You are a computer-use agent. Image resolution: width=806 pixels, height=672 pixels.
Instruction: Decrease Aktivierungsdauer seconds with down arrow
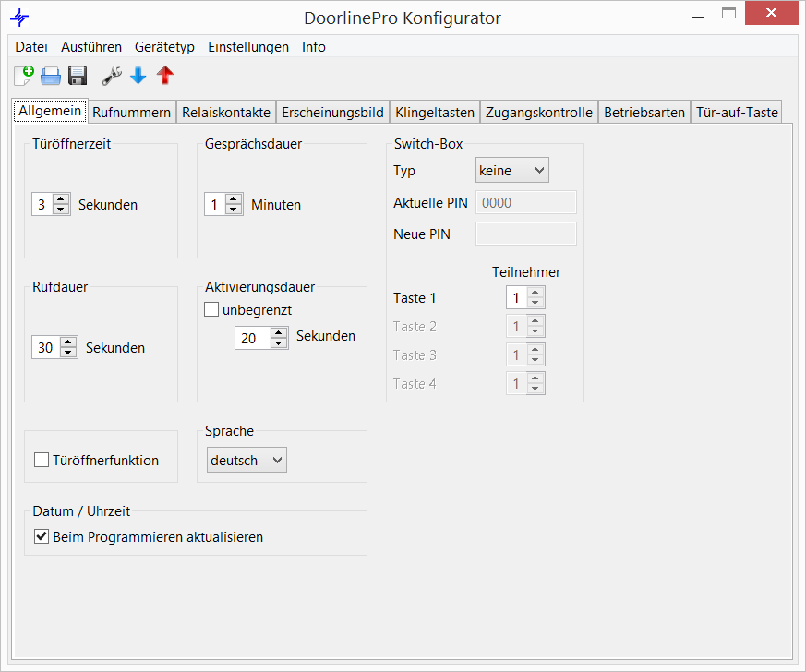279,343
